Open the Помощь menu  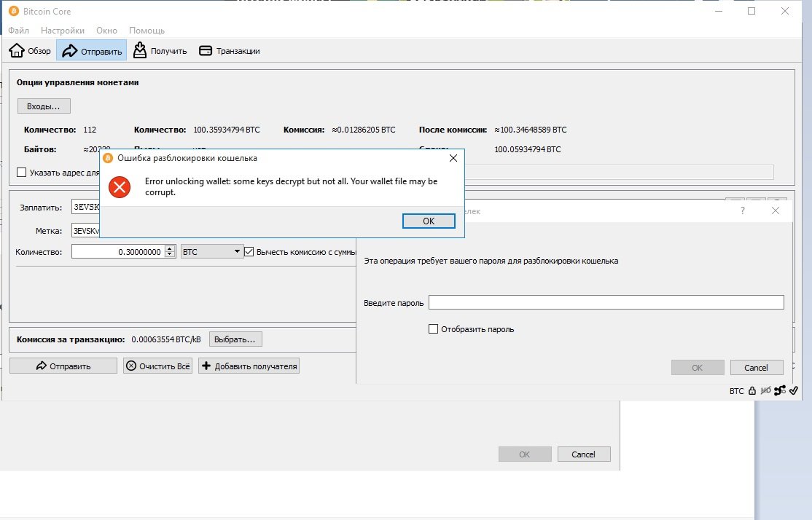147,31
